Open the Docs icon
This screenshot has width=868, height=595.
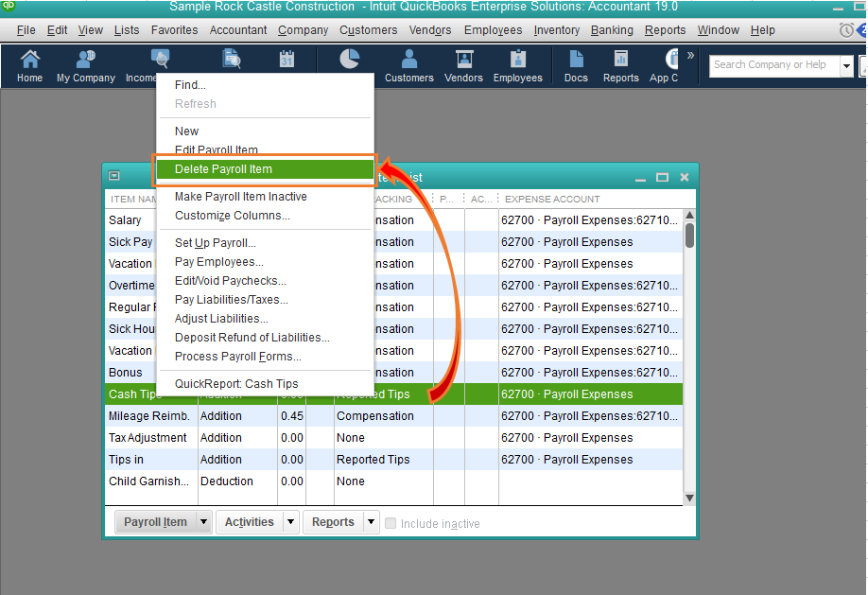(576, 65)
